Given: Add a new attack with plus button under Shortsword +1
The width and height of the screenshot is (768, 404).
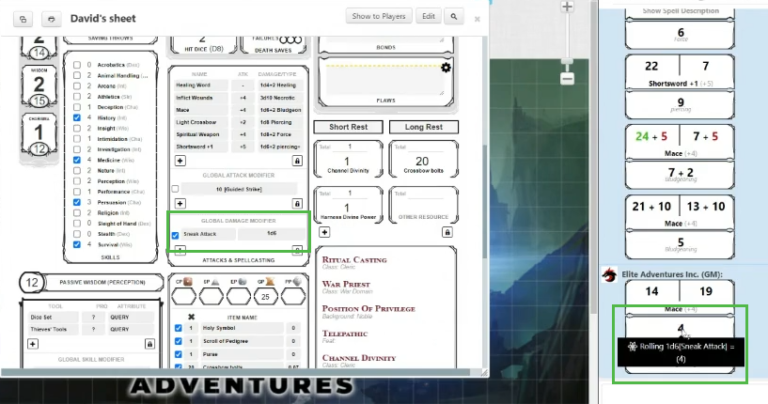Looking at the screenshot, I should (x=180, y=161).
